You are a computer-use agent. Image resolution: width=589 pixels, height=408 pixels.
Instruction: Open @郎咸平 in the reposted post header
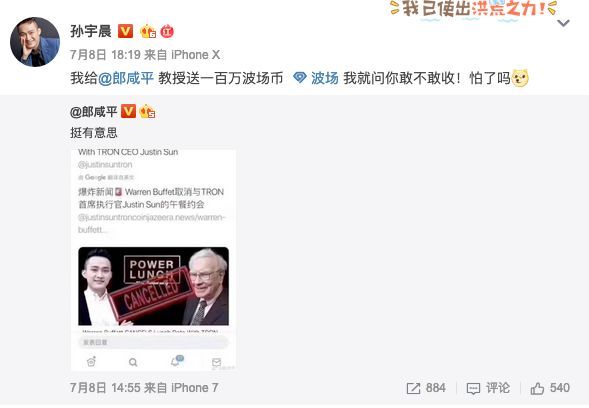(94, 112)
